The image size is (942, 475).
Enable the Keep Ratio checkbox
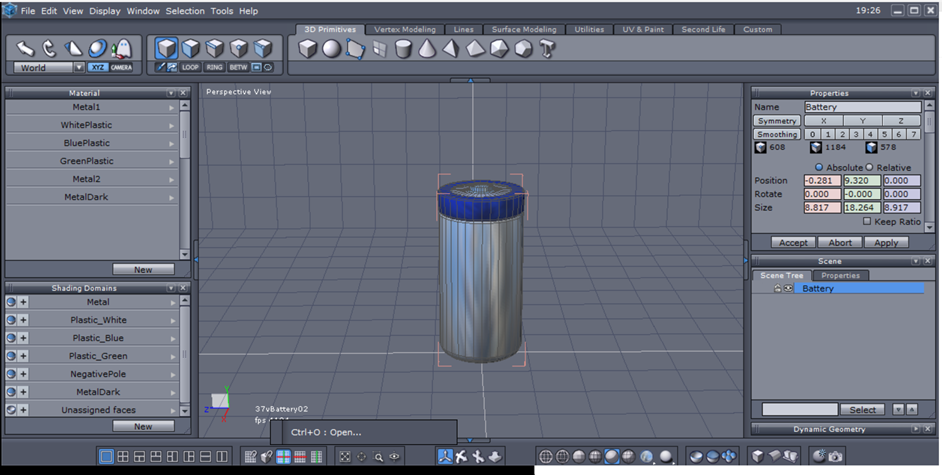click(x=867, y=221)
